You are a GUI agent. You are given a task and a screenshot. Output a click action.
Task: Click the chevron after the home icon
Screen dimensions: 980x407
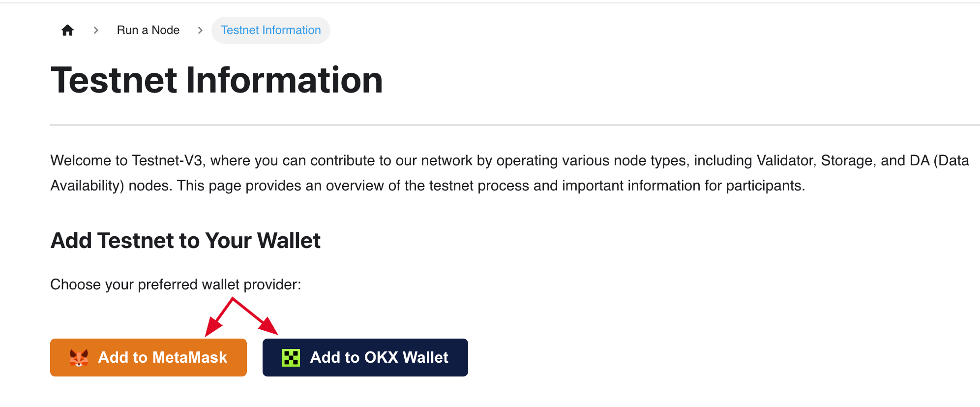[x=96, y=31]
